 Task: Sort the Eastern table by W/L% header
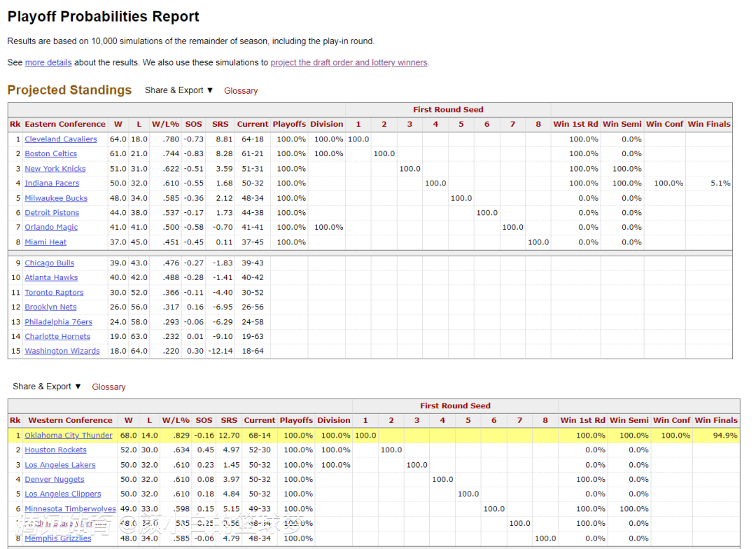(165, 124)
